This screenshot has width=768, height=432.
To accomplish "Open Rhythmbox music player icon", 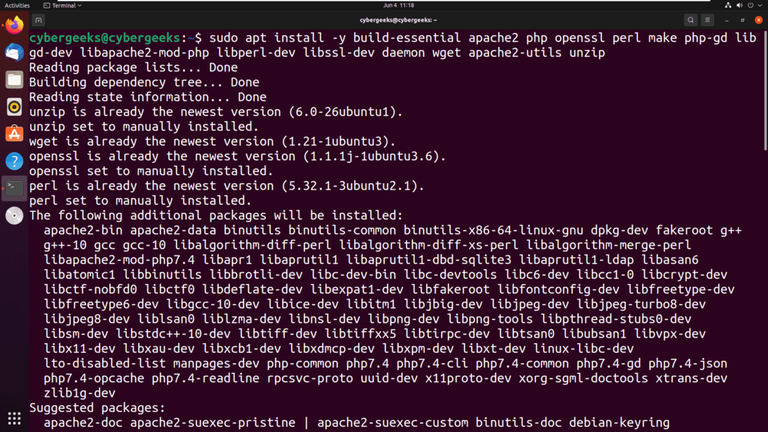I will point(14,107).
